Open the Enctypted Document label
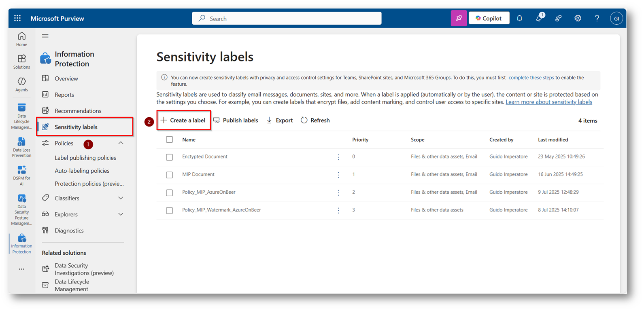This screenshot has height=311, width=644. pos(205,157)
